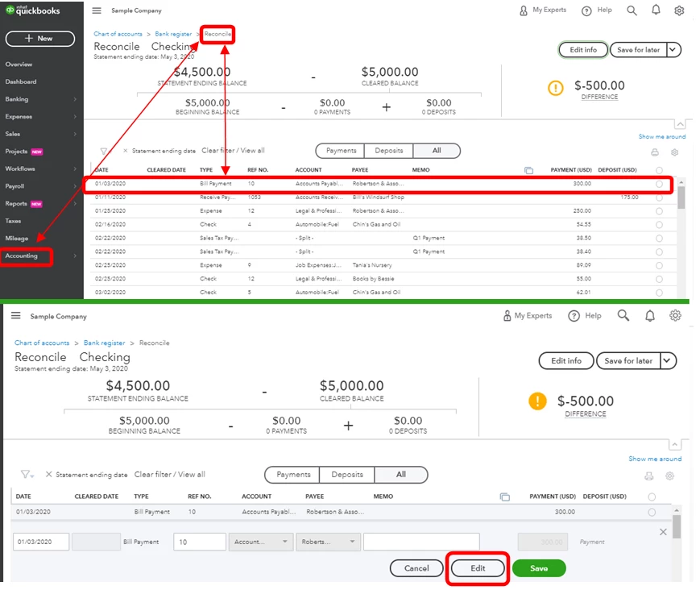
Task: Click copy icon in lower table header
Action: 504,497
